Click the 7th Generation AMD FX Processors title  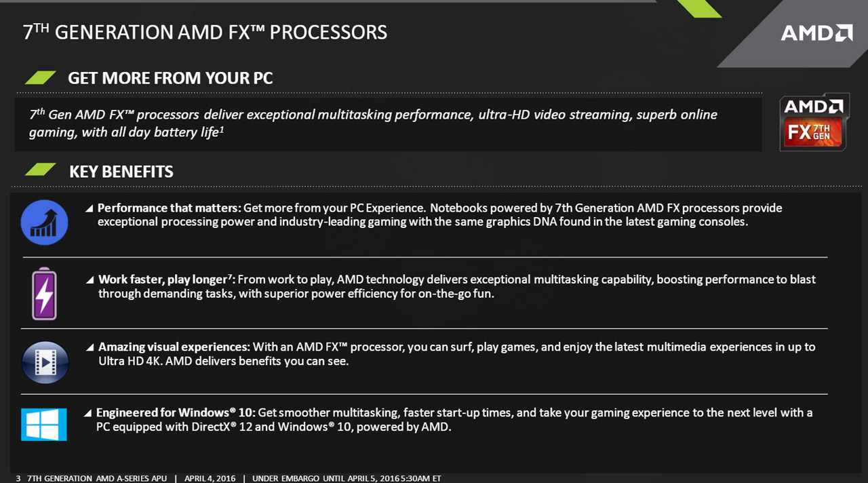(x=205, y=31)
